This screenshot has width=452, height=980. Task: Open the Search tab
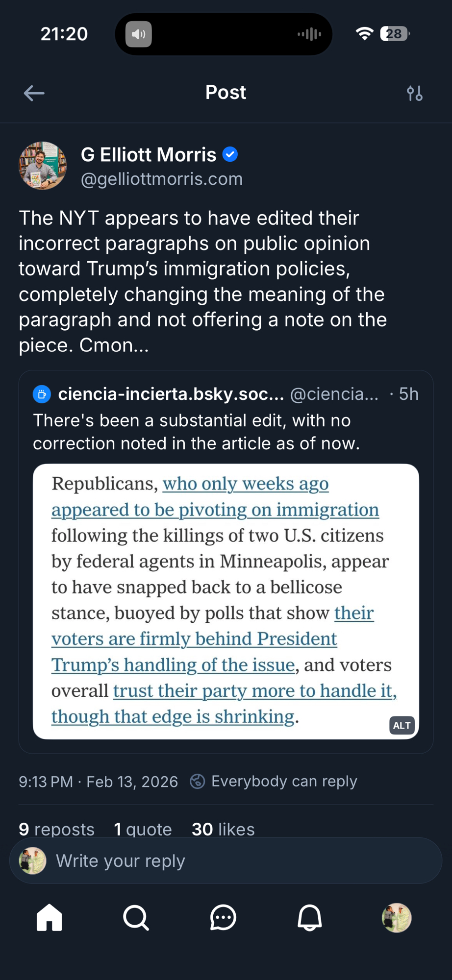pyautogui.click(x=136, y=917)
